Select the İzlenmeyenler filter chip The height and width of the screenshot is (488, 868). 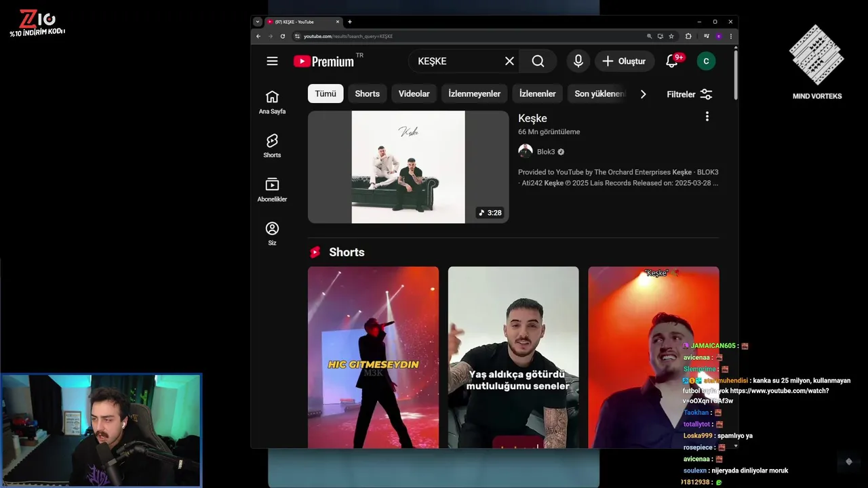(474, 94)
